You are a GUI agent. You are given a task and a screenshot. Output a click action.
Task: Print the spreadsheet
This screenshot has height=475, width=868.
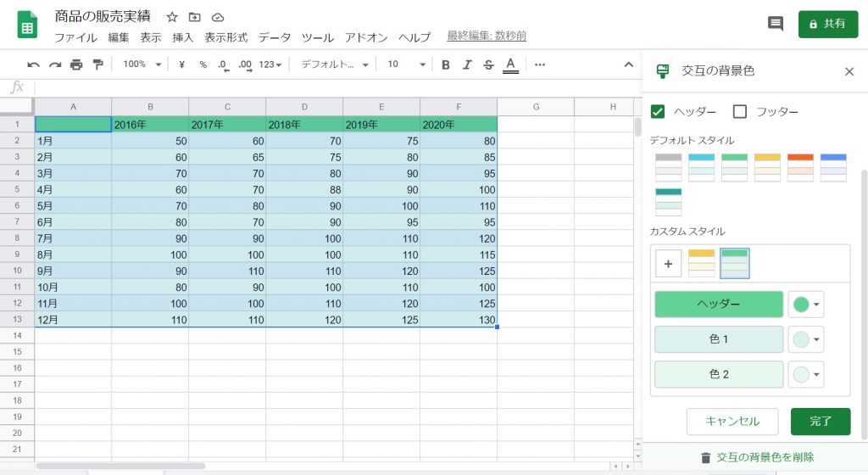pyautogui.click(x=75, y=64)
